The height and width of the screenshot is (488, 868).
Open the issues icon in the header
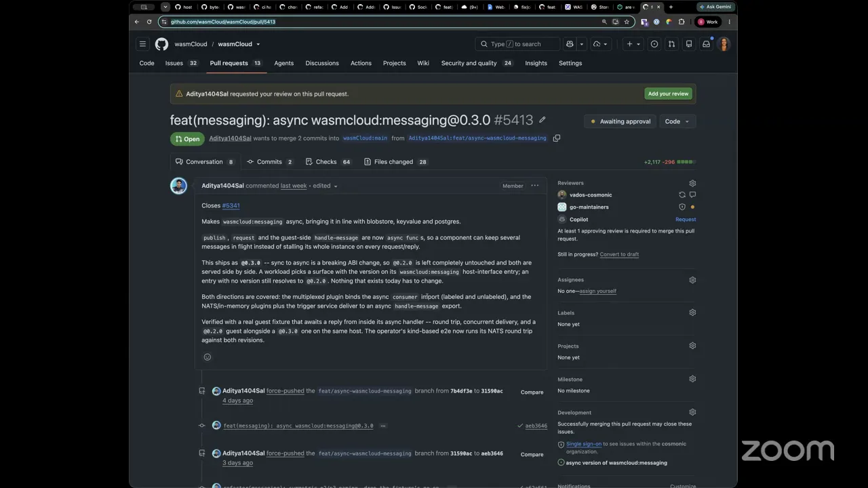(x=654, y=44)
